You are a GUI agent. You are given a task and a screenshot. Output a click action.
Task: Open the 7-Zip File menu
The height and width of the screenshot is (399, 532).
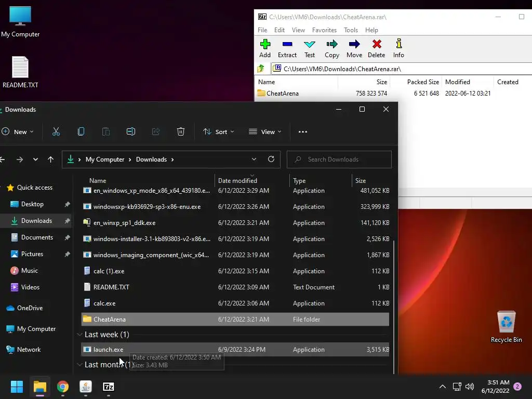tap(262, 30)
